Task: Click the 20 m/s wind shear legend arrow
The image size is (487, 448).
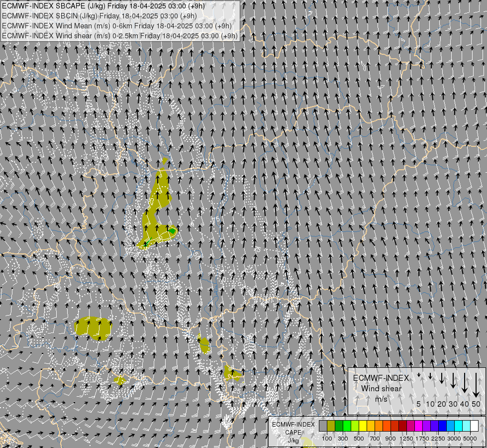Action: tap(442, 378)
